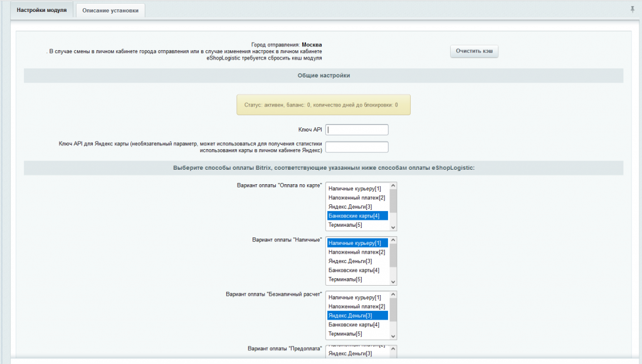Click the Yandex map API key field
642x364 pixels.
tap(357, 147)
